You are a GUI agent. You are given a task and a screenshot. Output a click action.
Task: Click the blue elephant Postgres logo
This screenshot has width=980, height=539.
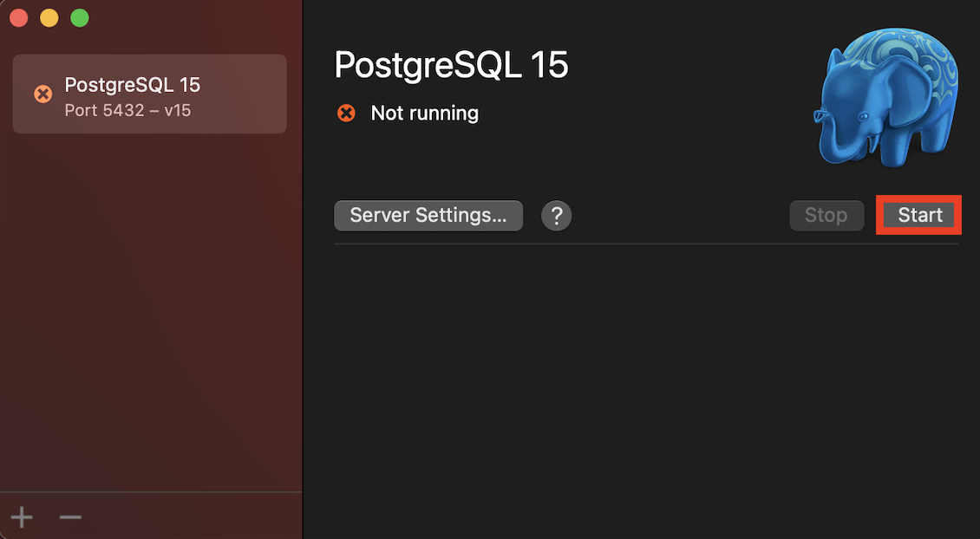(885, 97)
